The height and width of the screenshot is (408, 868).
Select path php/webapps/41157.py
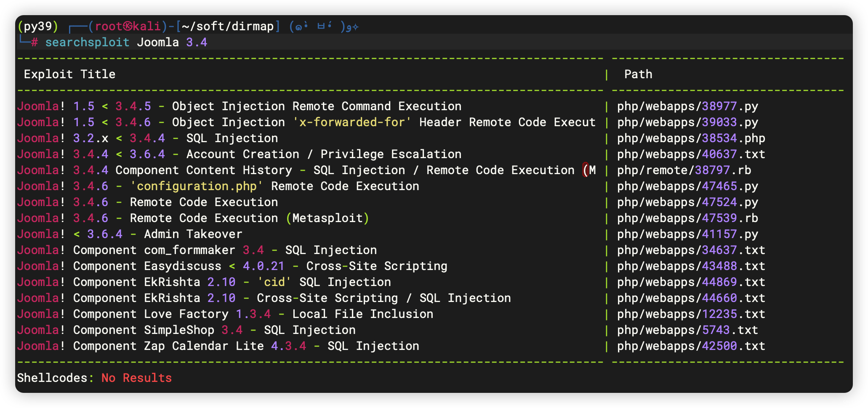click(x=687, y=234)
